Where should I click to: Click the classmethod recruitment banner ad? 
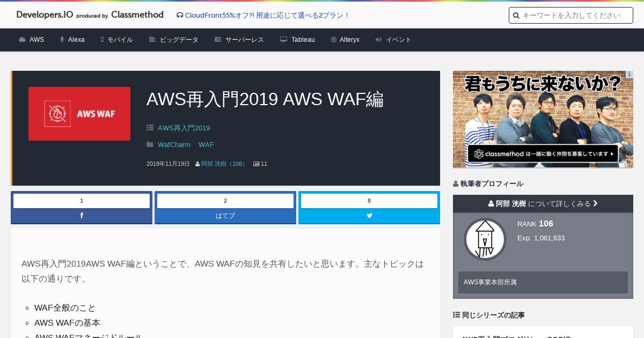(543, 119)
